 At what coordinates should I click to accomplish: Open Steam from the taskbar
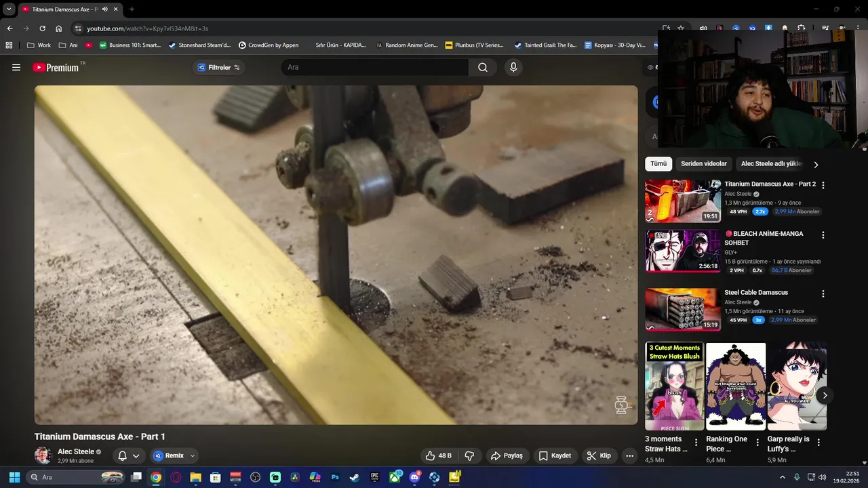355,477
